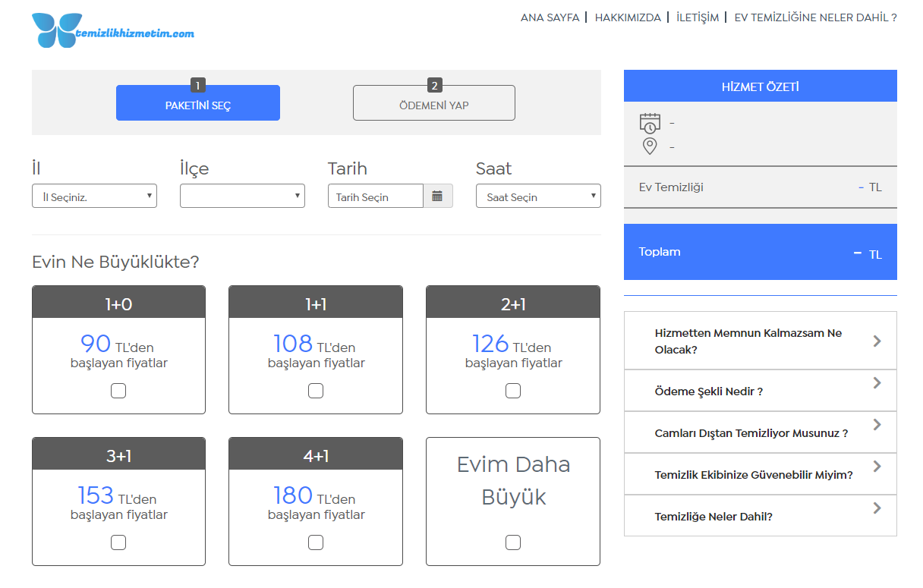923x588 pixels.
Task: Click the 126 TL'den price text
Action: [x=512, y=344]
